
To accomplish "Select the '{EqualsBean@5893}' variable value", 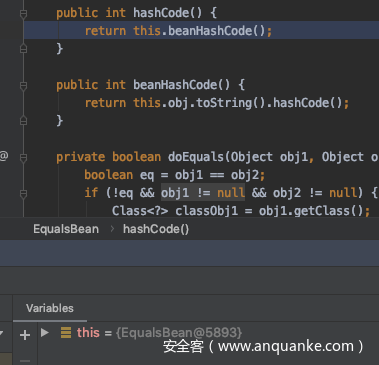I will tap(179, 333).
